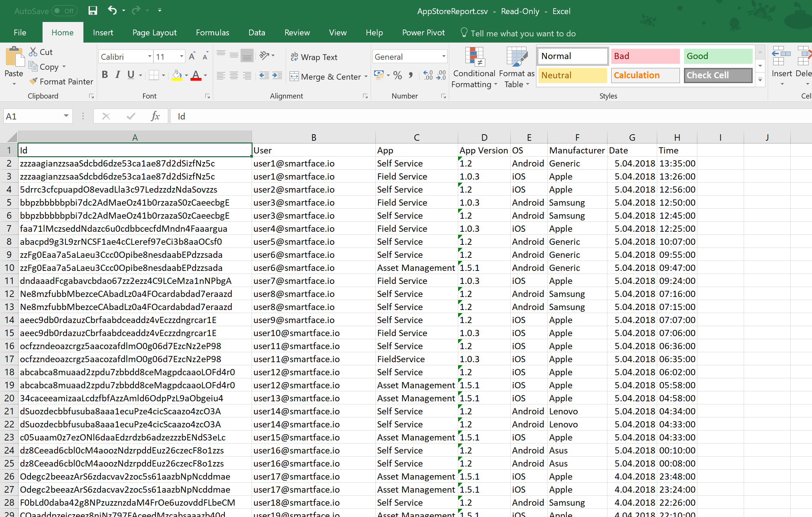Toggle Bold formatting
This screenshot has height=517, width=812.
[x=105, y=75]
